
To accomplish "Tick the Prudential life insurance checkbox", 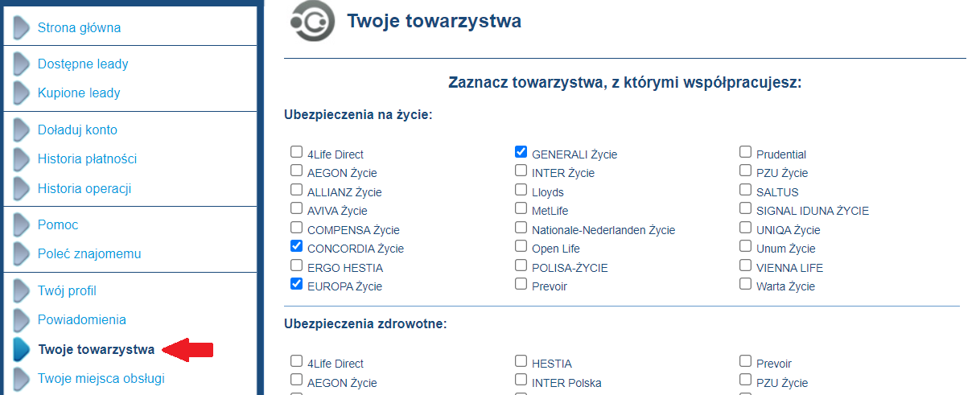I will 745,151.
